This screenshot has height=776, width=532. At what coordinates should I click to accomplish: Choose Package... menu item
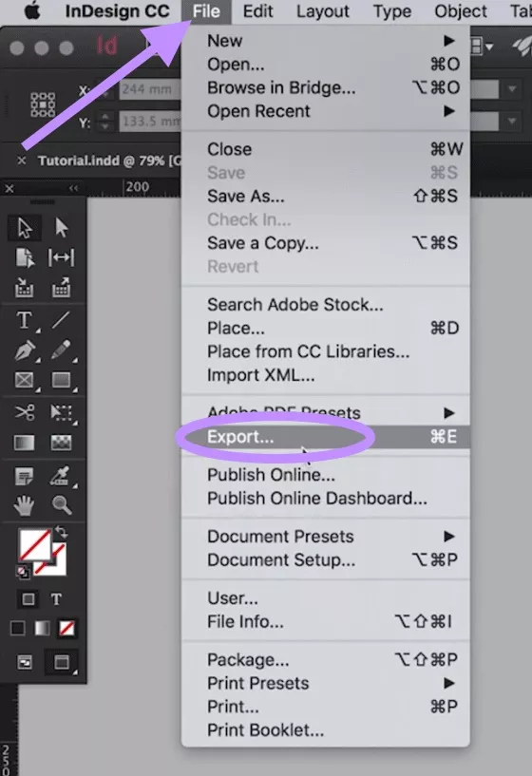(326, 660)
